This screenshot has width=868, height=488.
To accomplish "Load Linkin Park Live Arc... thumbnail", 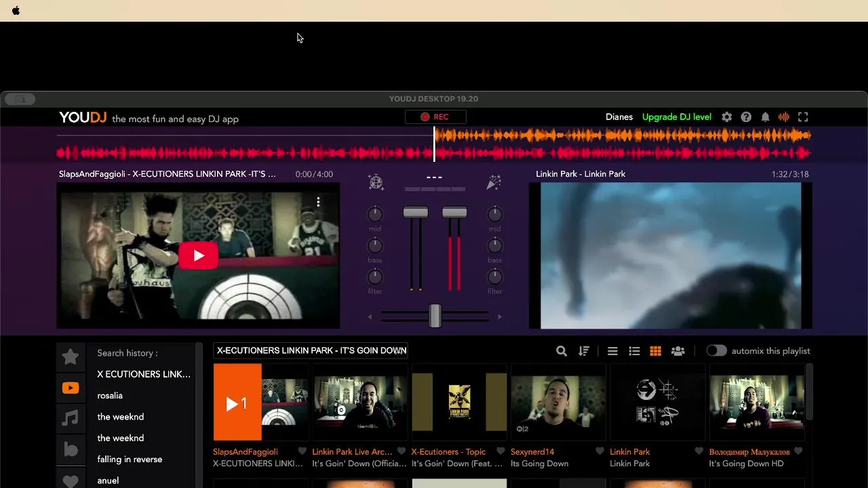I will [360, 402].
